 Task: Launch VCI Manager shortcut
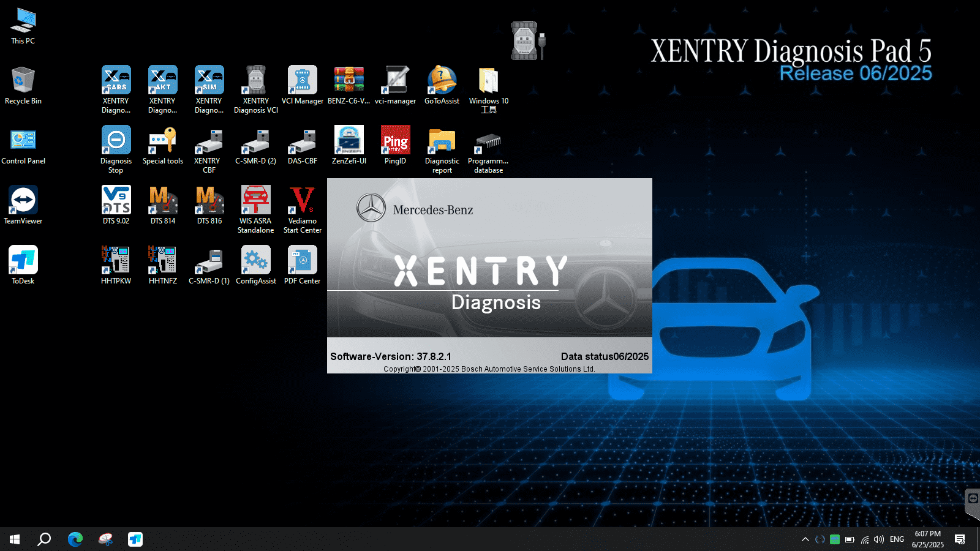[303, 86]
